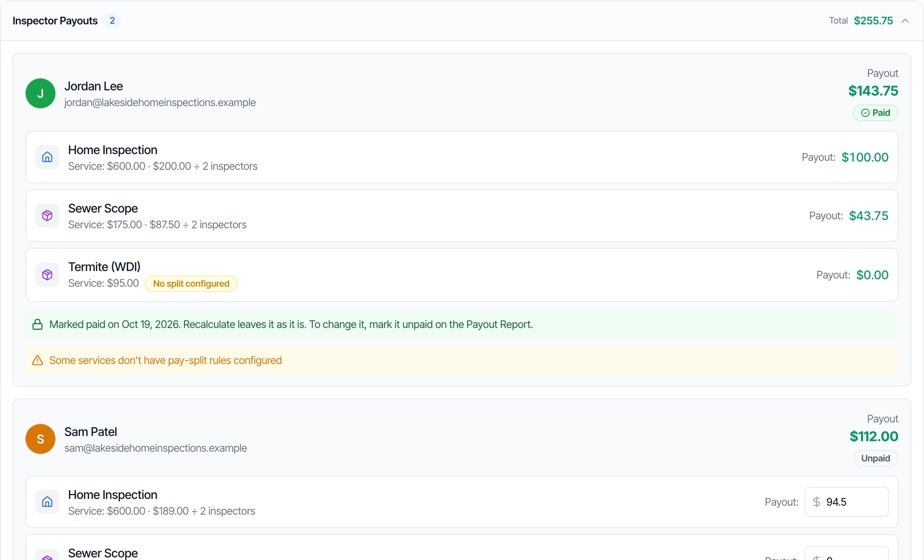The width and height of the screenshot is (924, 560).
Task: Click the lock icon in paid notice
Action: click(x=37, y=324)
